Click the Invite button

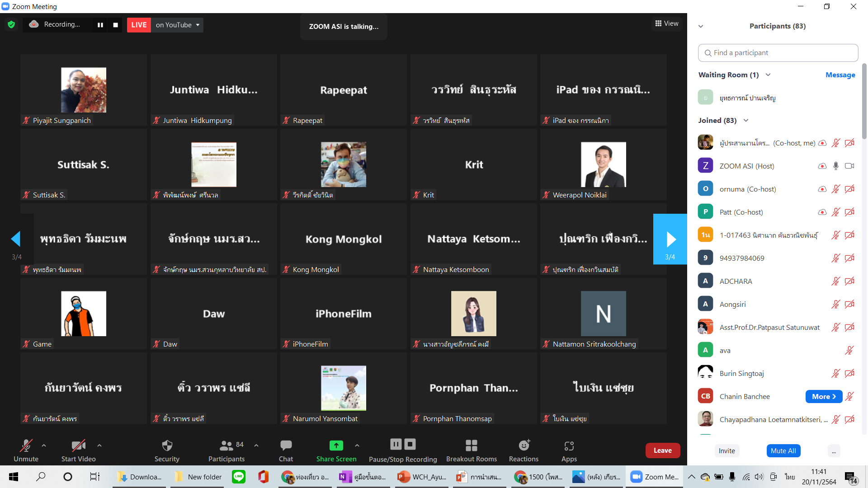(727, 451)
